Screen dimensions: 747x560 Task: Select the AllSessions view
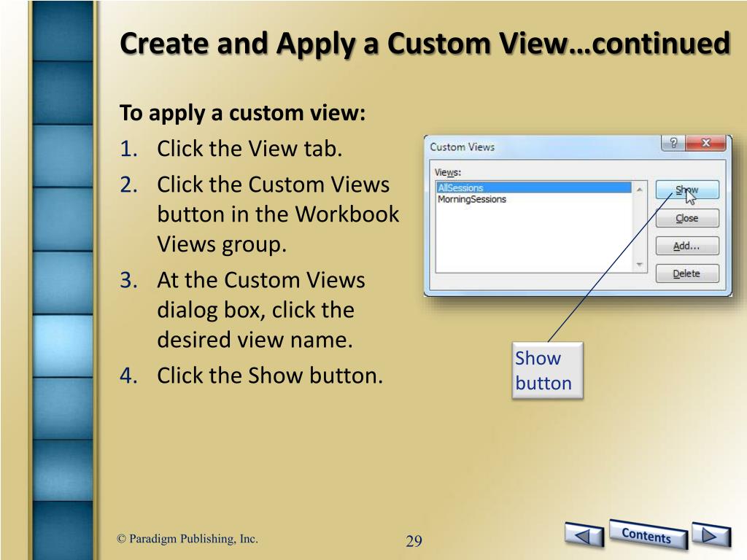click(534, 187)
